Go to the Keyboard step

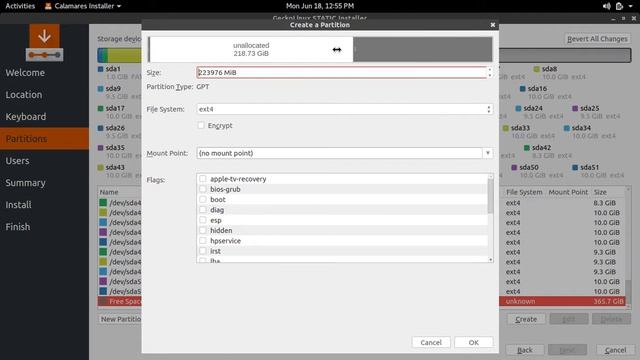(x=26, y=117)
